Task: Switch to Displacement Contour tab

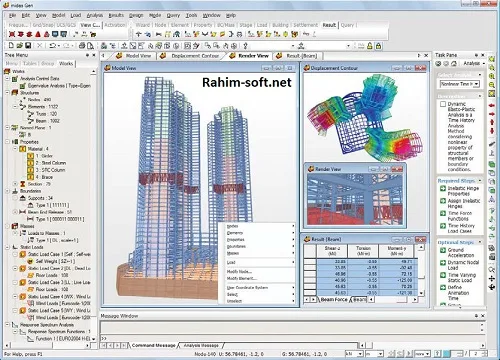Action: (x=195, y=56)
